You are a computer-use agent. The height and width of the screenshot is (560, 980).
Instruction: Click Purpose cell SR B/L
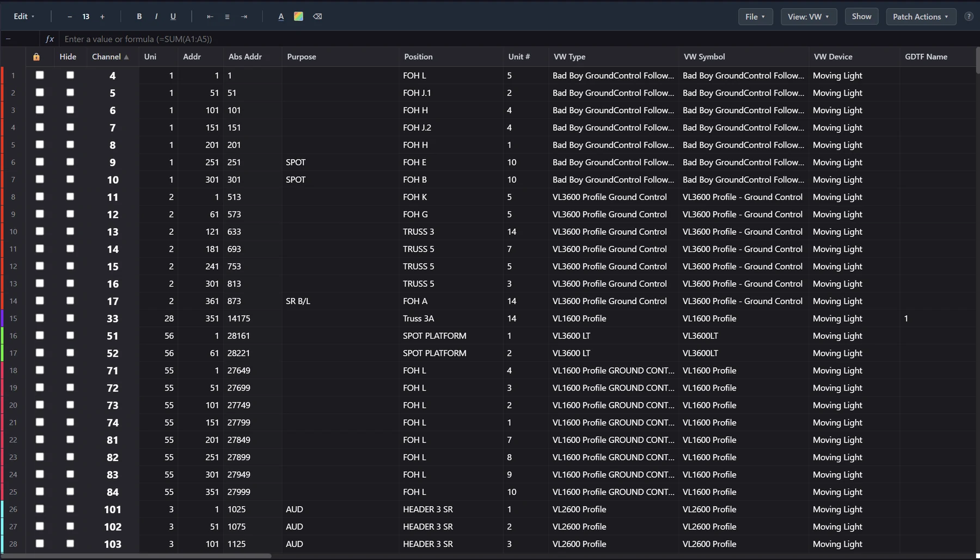click(340, 301)
